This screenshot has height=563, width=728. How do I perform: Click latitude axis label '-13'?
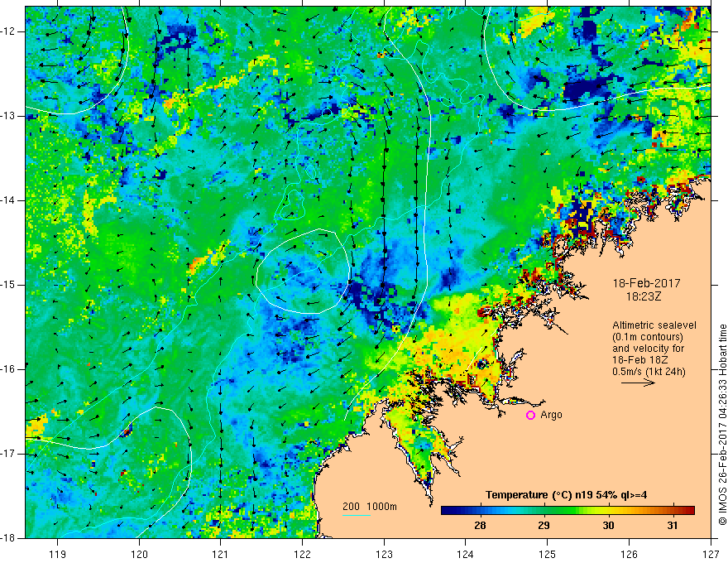[x=8, y=116]
